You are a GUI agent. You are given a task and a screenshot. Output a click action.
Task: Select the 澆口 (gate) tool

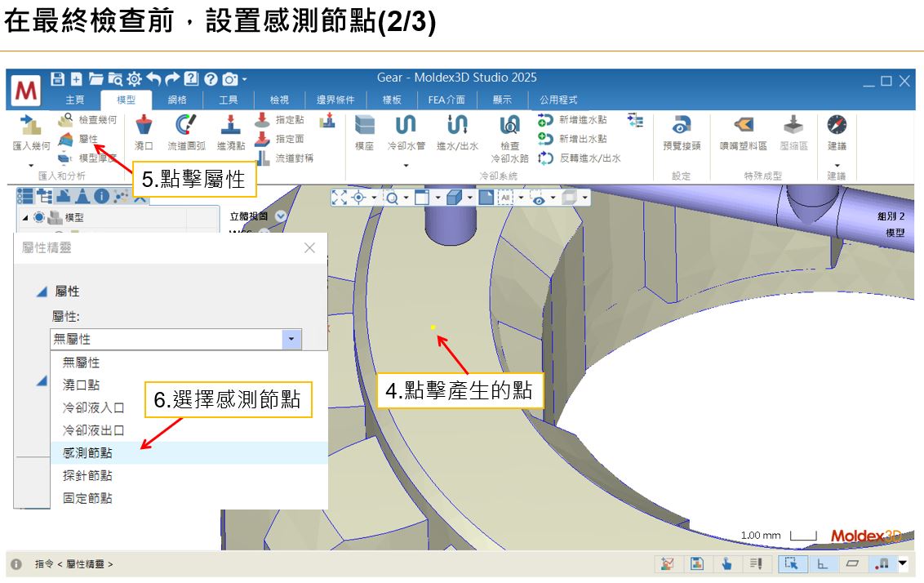(144, 137)
